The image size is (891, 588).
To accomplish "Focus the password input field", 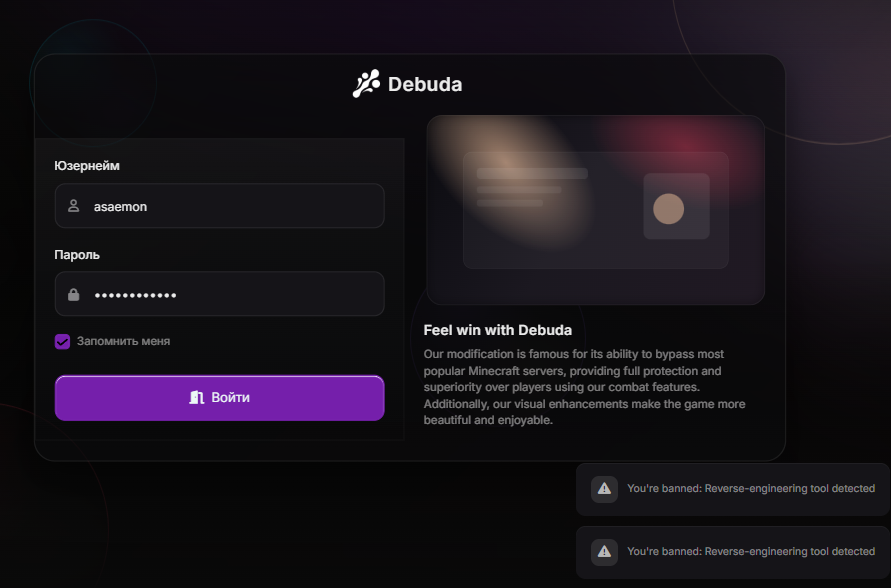I will (230, 295).
